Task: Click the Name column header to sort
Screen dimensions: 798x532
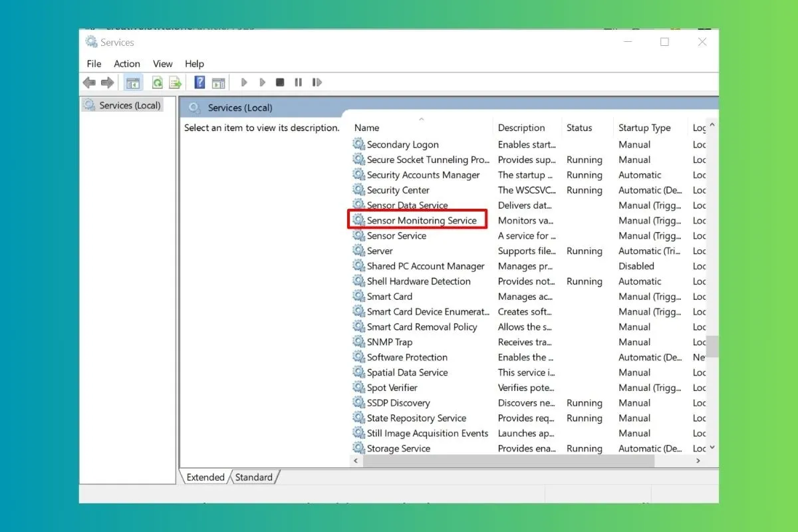Action: (366, 128)
